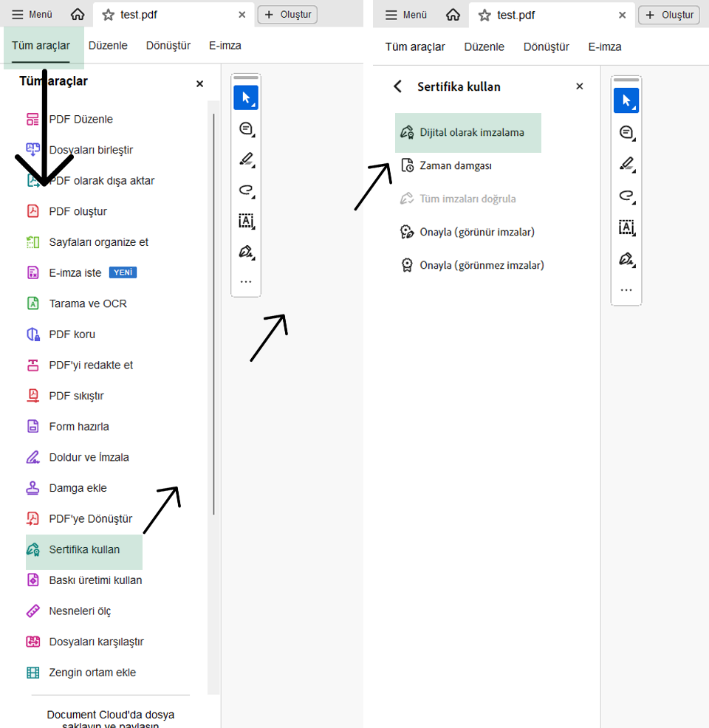Viewport: 709px width, 728px height.
Task: Choose Onayla (görünür imzalar)
Action: click(x=476, y=232)
